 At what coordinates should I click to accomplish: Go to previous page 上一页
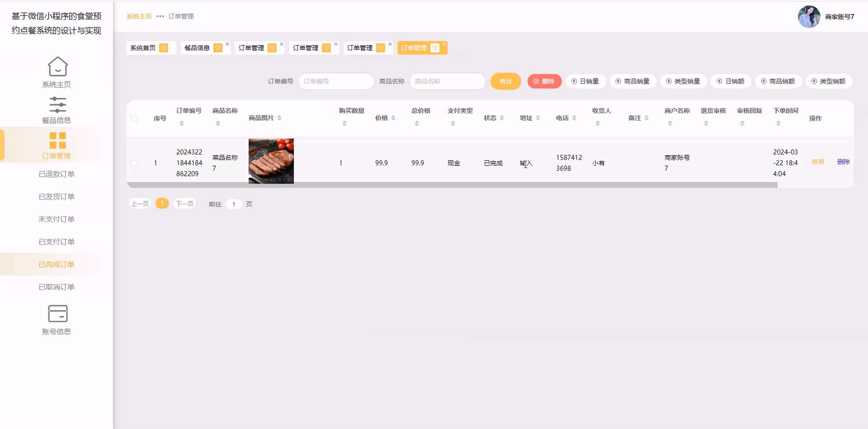[140, 203]
